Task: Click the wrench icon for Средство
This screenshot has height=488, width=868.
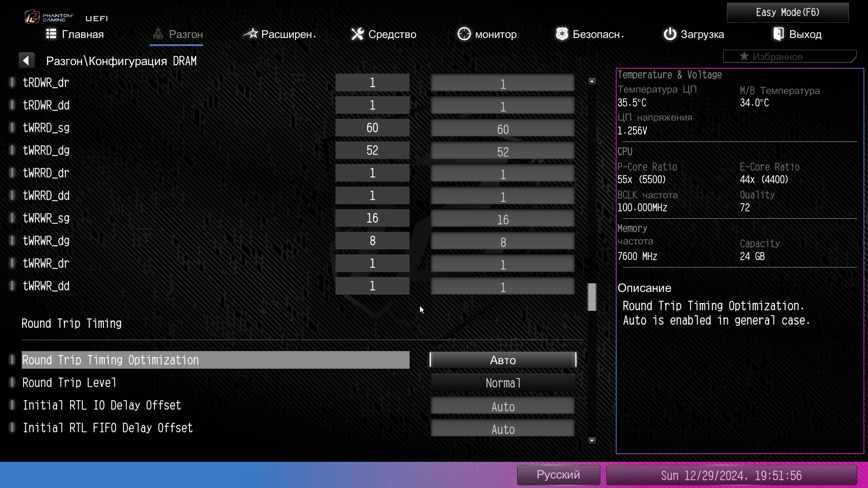Action: pos(357,34)
